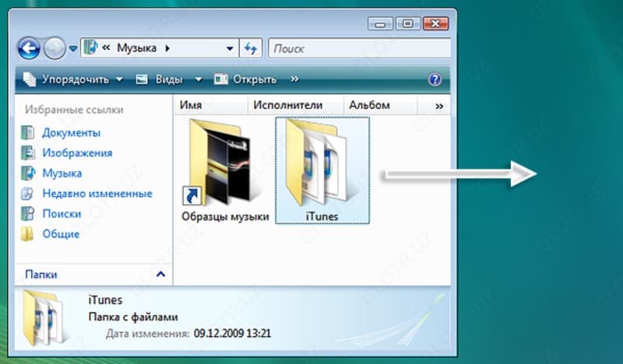Expand the arrow after Музыка breadcrumb
623x364 pixels.
tap(167, 48)
